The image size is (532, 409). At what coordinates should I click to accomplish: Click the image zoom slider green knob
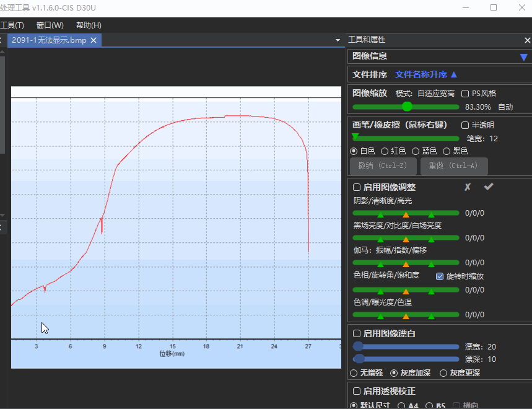(407, 107)
